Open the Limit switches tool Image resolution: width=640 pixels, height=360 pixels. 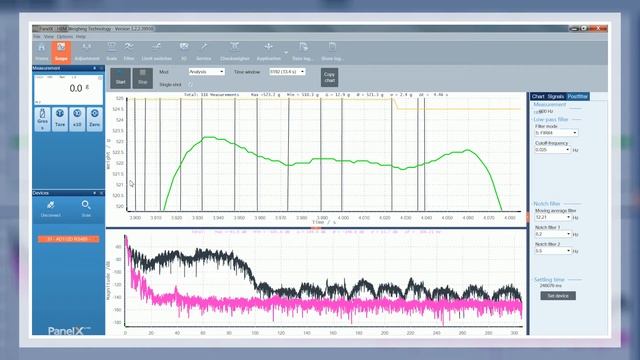click(x=156, y=52)
